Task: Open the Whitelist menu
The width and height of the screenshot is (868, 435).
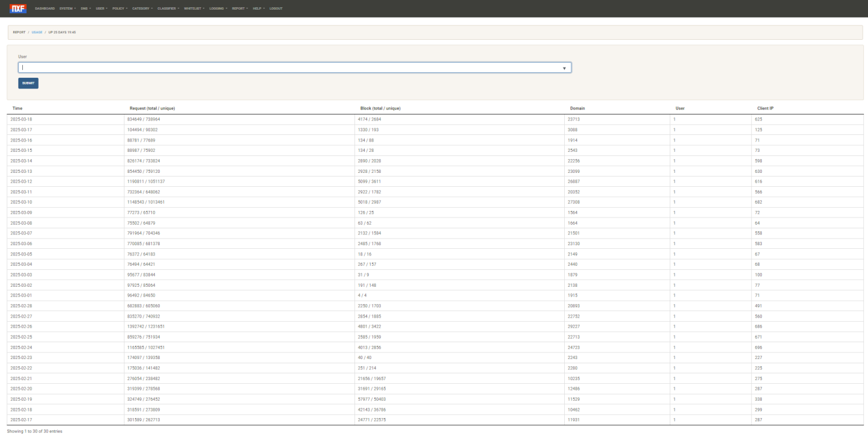Action: pos(194,8)
